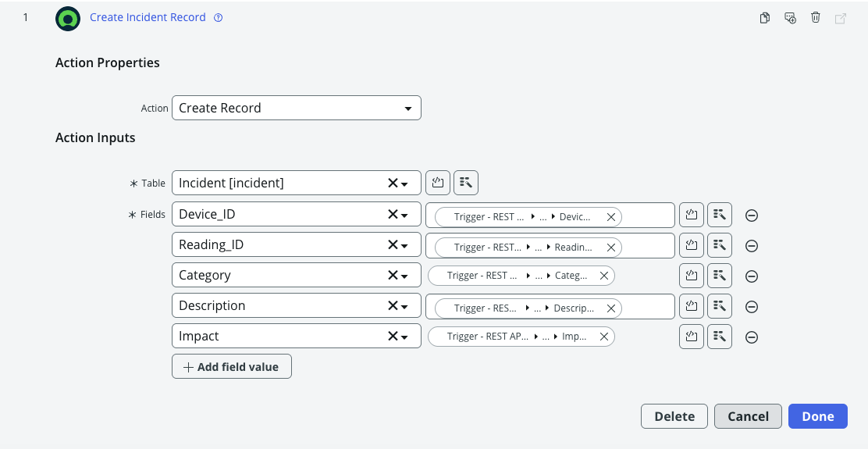This screenshot has height=449, width=868.
Task: Toggle scripting for Device_ID field value
Action: tap(692, 215)
